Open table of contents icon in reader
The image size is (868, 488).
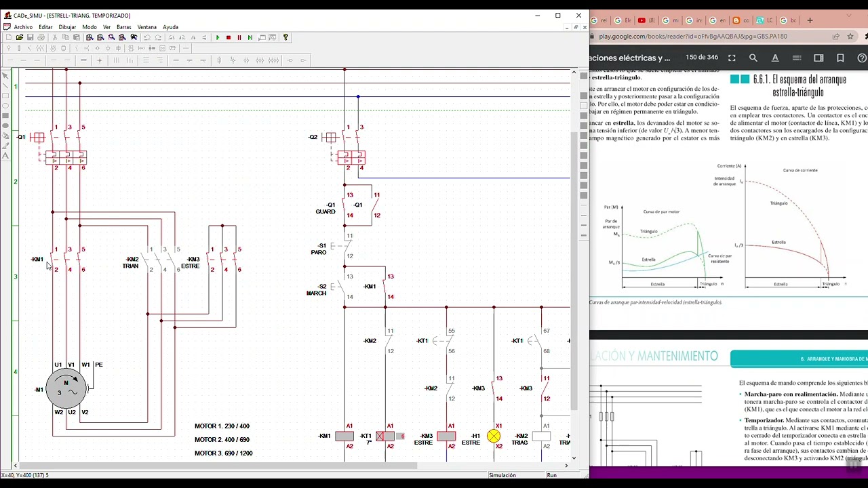[797, 58]
